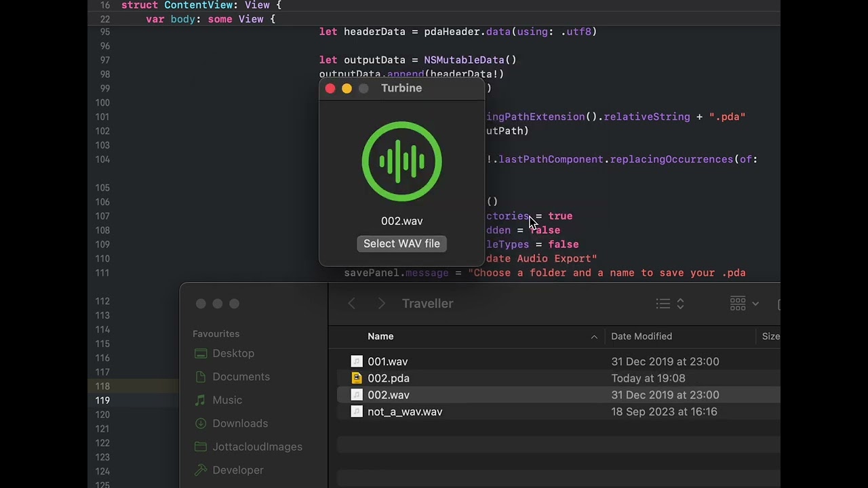Viewport: 868px width, 488px height.
Task: Click the green waveform Turbine icon
Action: [x=401, y=161]
